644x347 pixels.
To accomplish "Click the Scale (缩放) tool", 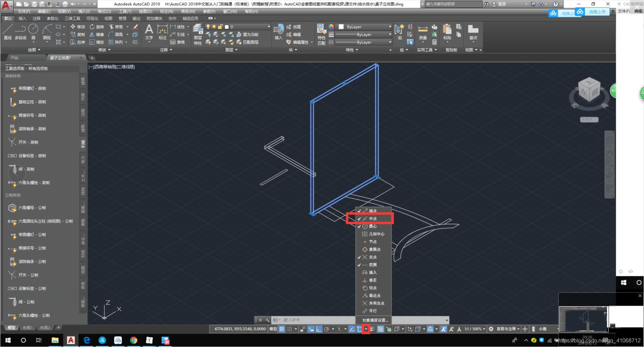I will (x=97, y=42).
